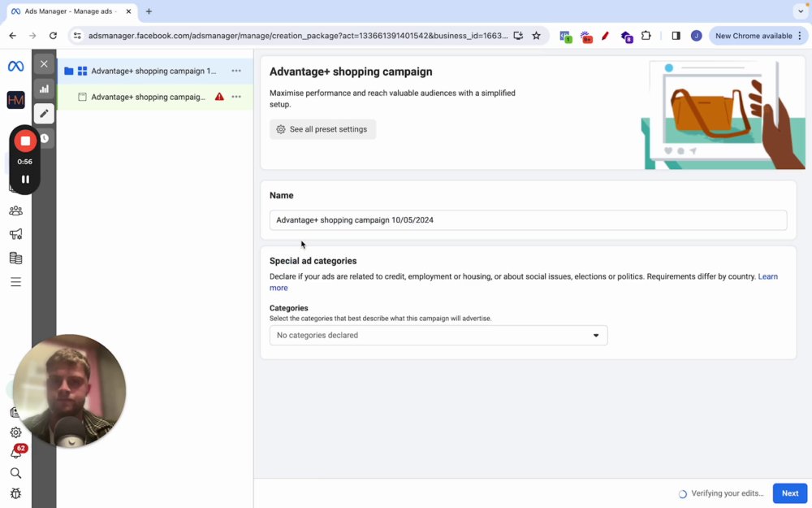View site information icon in address bar
Screen dimensions: 812x508
pos(77,36)
